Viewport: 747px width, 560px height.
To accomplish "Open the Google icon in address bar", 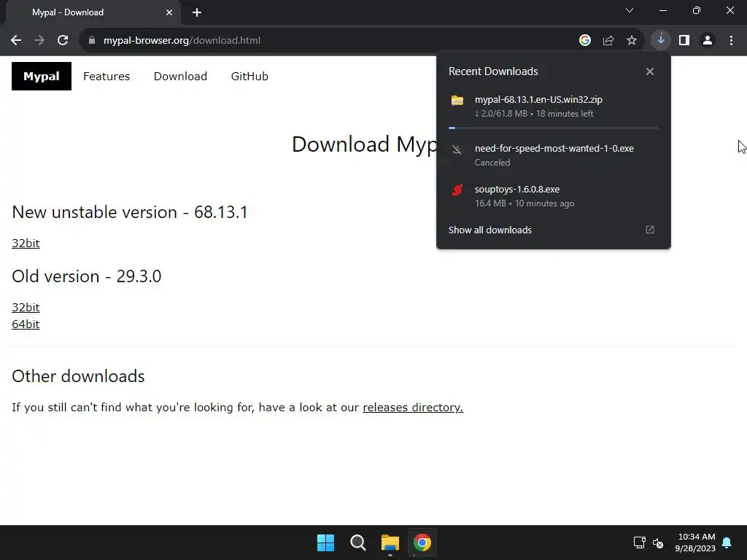I will pos(585,41).
